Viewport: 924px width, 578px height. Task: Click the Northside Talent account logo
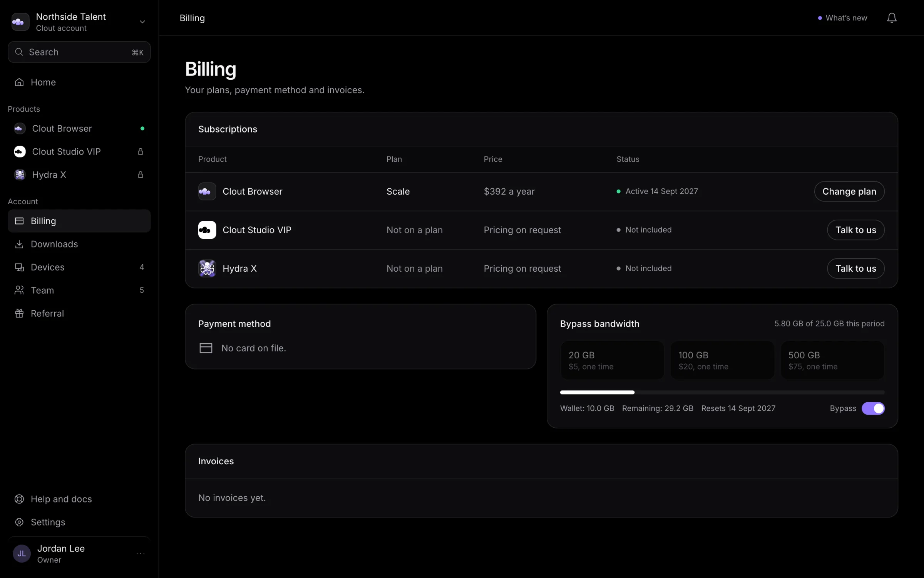coord(20,22)
